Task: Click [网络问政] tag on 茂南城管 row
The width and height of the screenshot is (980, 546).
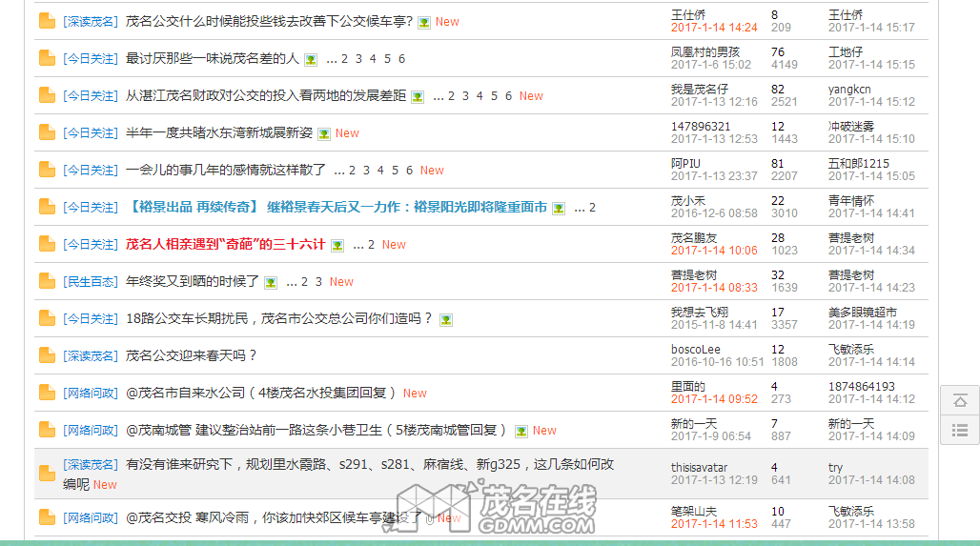Action: [x=91, y=430]
